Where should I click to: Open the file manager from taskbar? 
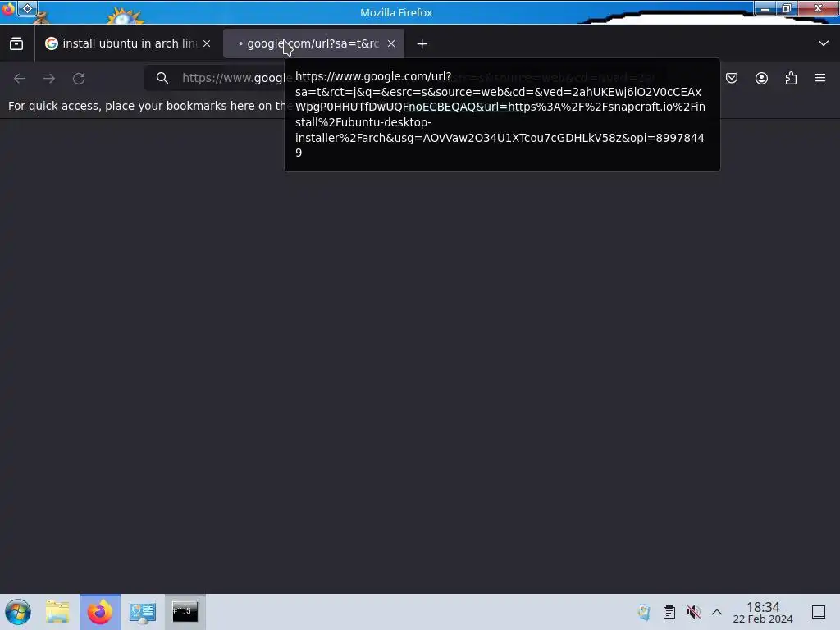[x=58, y=612]
